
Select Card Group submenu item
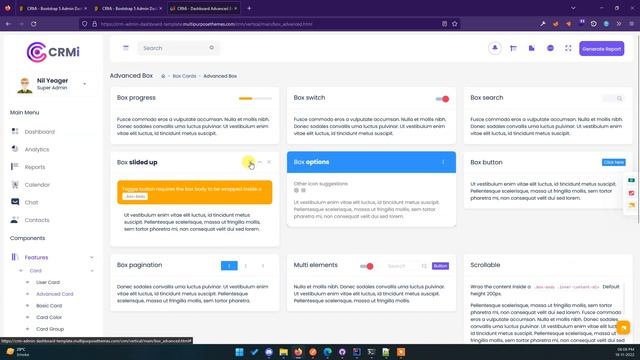(50, 329)
